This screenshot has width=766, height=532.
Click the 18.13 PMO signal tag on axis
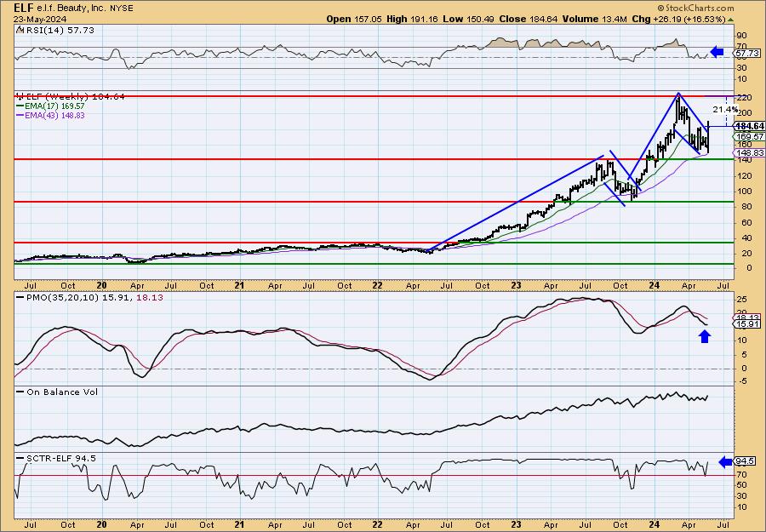(747, 317)
